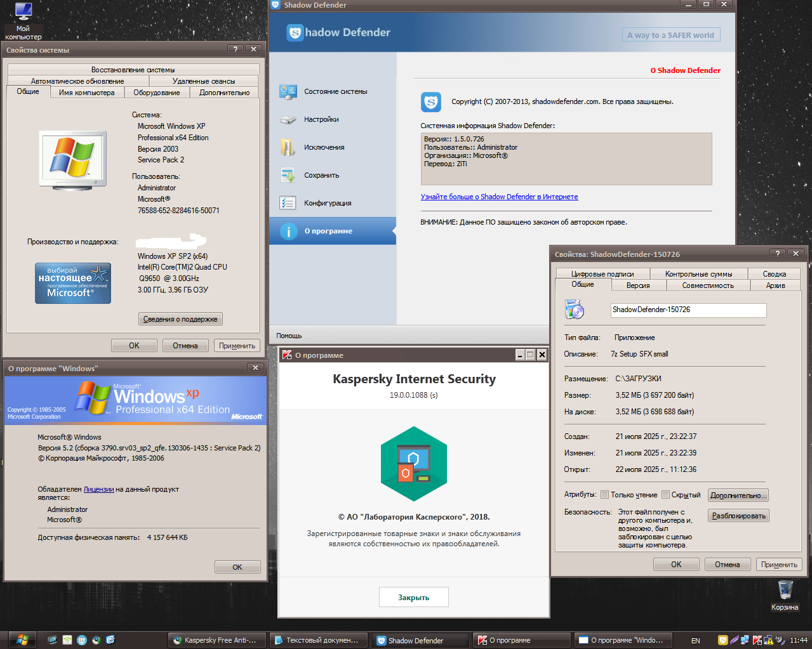Toggle the Только чтение checkbox

[x=604, y=495]
